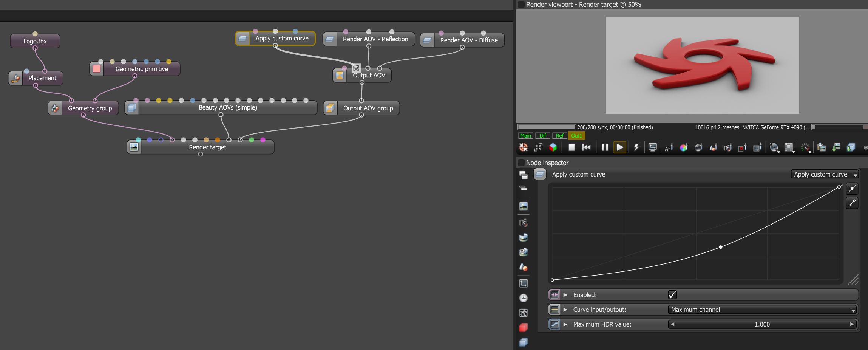Viewport: 868px width, 350px height.
Task: Select the film region picker tool
Action: [757, 147]
